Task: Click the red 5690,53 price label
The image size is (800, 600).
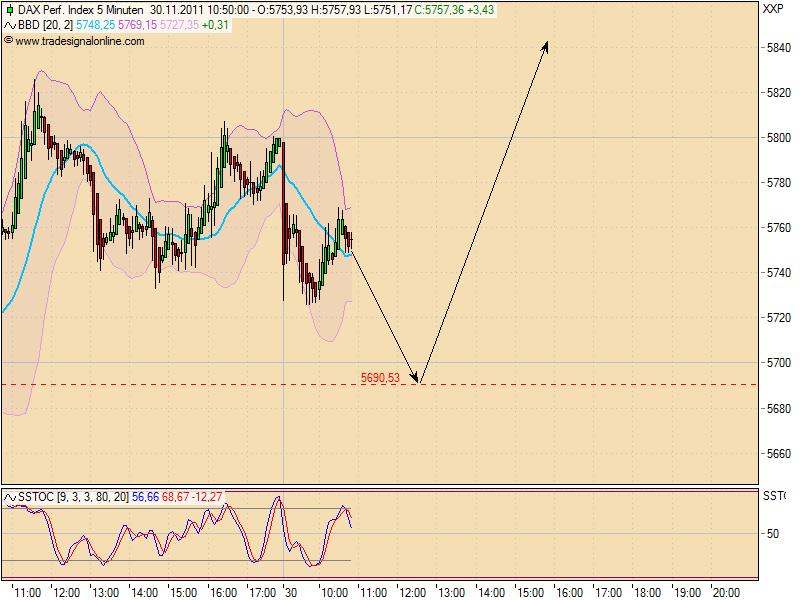Action: coord(380,378)
